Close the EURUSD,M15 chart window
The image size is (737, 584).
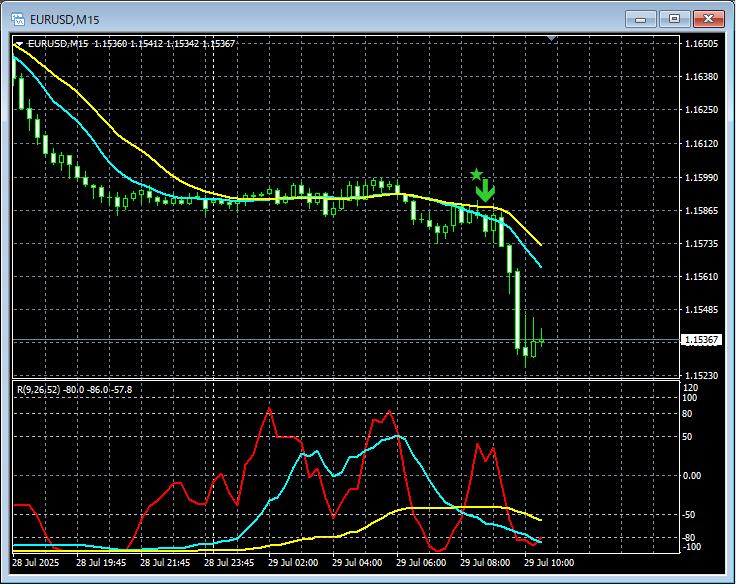[709, 18]
